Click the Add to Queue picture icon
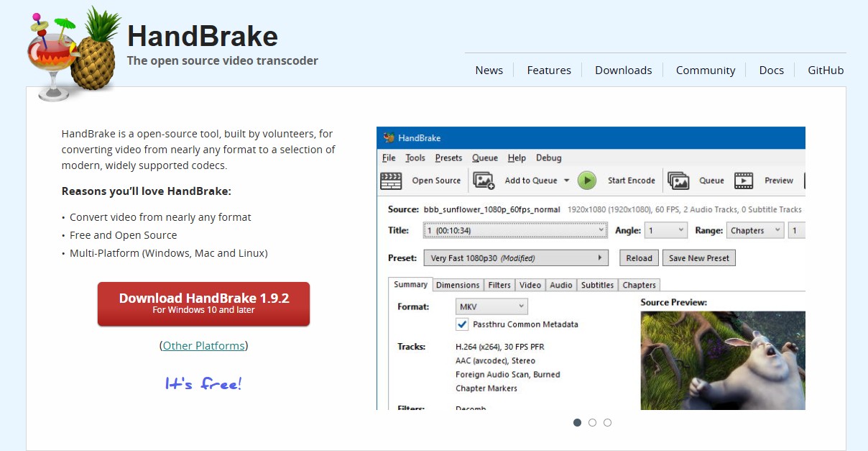868x451 pixels. tap(484, 181)
